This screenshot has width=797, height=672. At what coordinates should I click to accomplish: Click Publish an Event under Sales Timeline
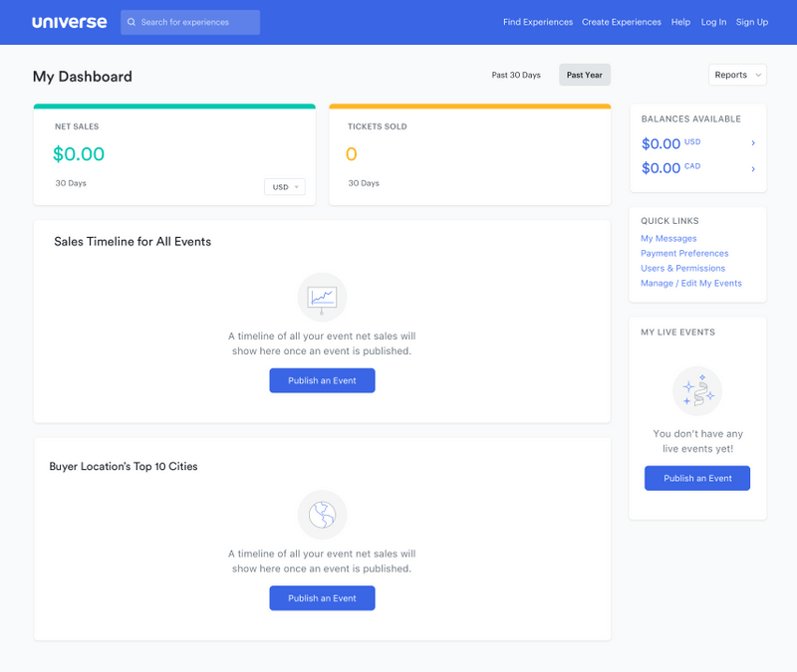(x=322, y=380)
